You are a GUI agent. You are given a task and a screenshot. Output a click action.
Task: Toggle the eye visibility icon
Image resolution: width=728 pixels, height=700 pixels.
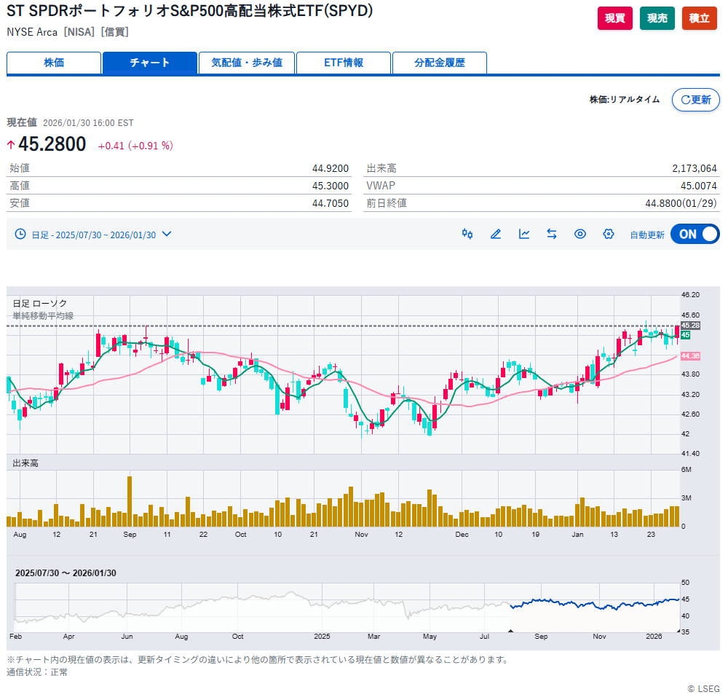(580, 234)
